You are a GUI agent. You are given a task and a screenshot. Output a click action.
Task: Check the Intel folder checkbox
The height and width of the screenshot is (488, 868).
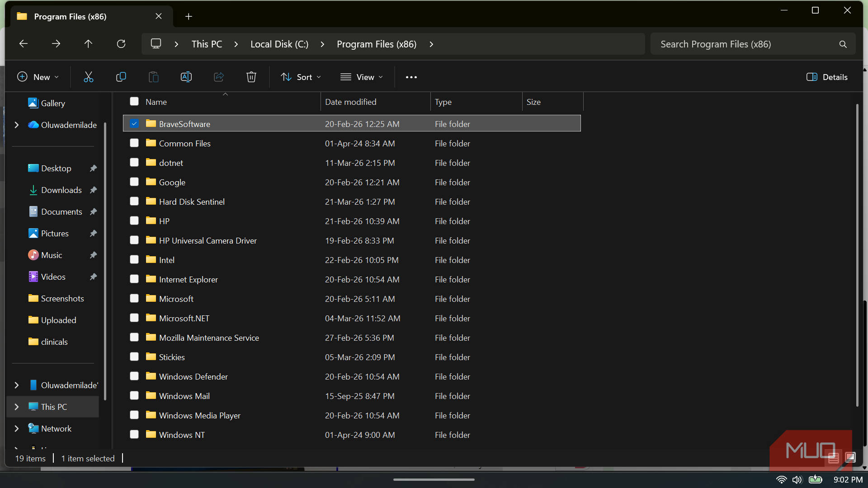click(x=134, y=259)
